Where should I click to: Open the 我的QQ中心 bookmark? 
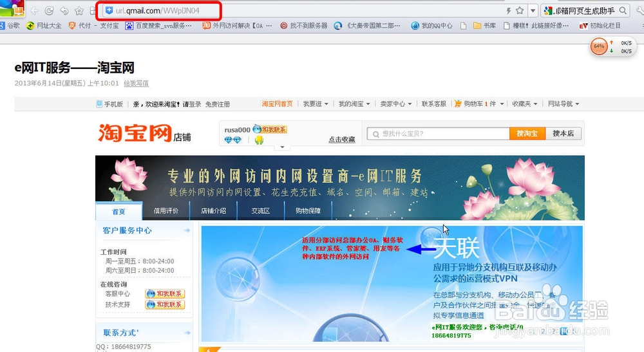[x=431, y=26]
